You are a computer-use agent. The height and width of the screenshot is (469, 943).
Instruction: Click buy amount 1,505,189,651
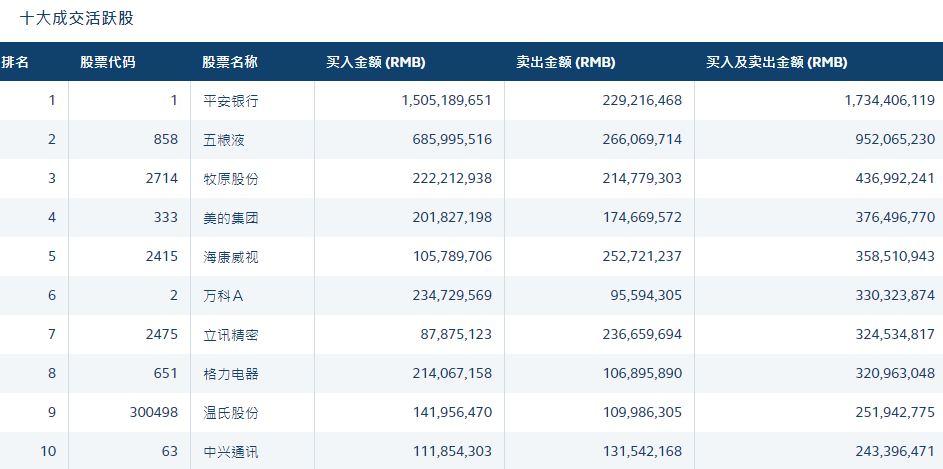point(446,101)
